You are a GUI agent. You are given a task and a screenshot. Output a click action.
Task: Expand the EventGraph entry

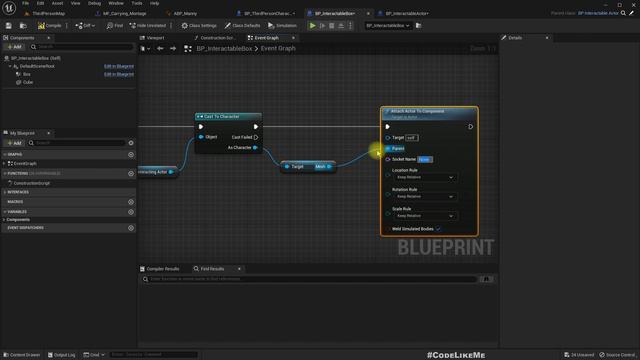pos(5,163)
